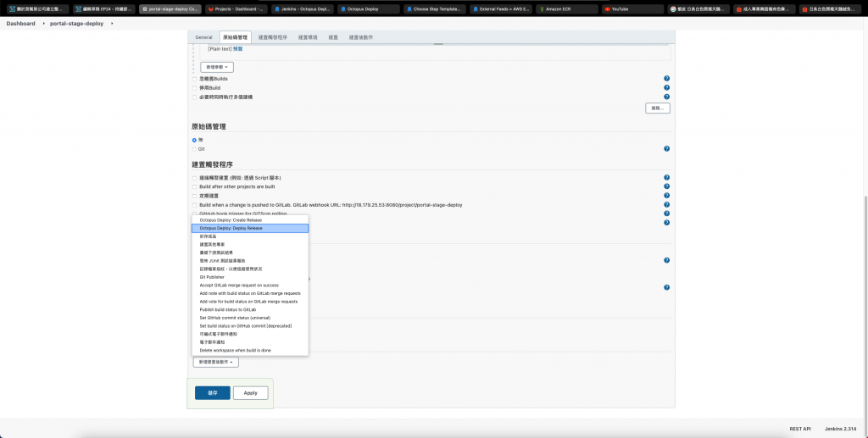Choose Octopus Deploy: Deploy Release menu item
This screenshot has height=438, width=868.
250,228
